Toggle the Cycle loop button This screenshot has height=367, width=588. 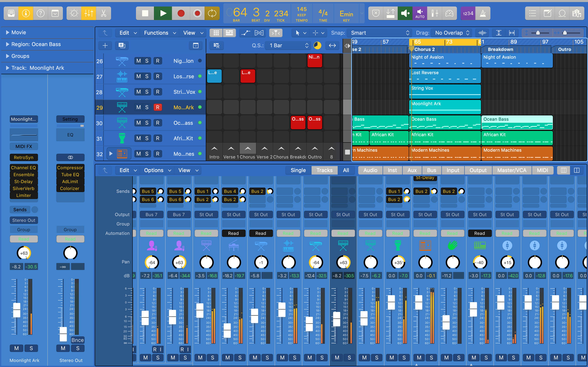pos(212,13)
